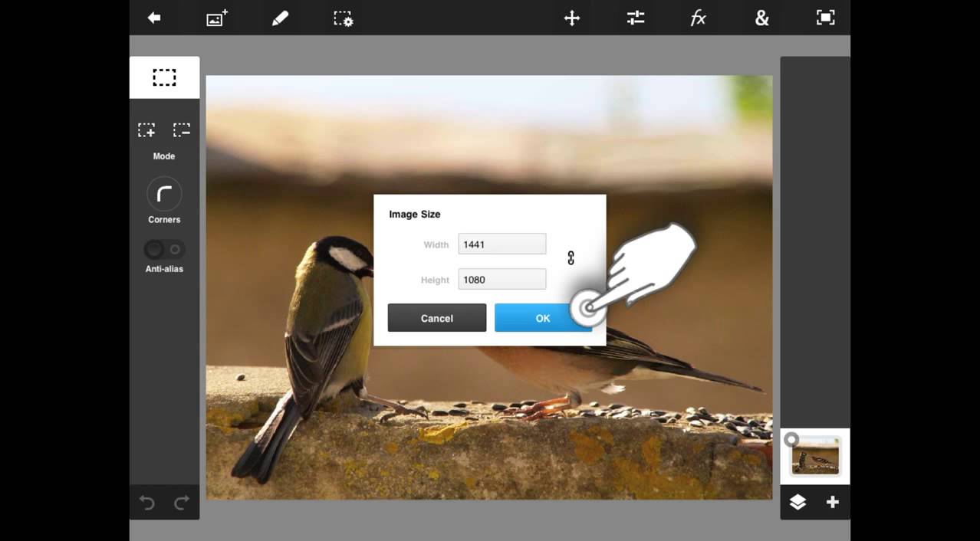The height and width of the screenshot is (541, 980).
Task: Confirm Image Size with OK
Action: click(x=543, y=318)
